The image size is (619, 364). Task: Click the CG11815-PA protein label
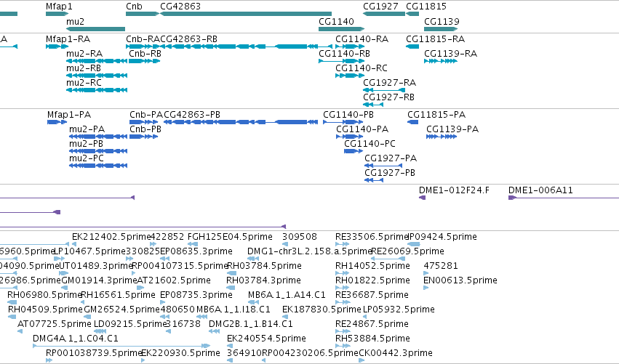click(436, 115)
